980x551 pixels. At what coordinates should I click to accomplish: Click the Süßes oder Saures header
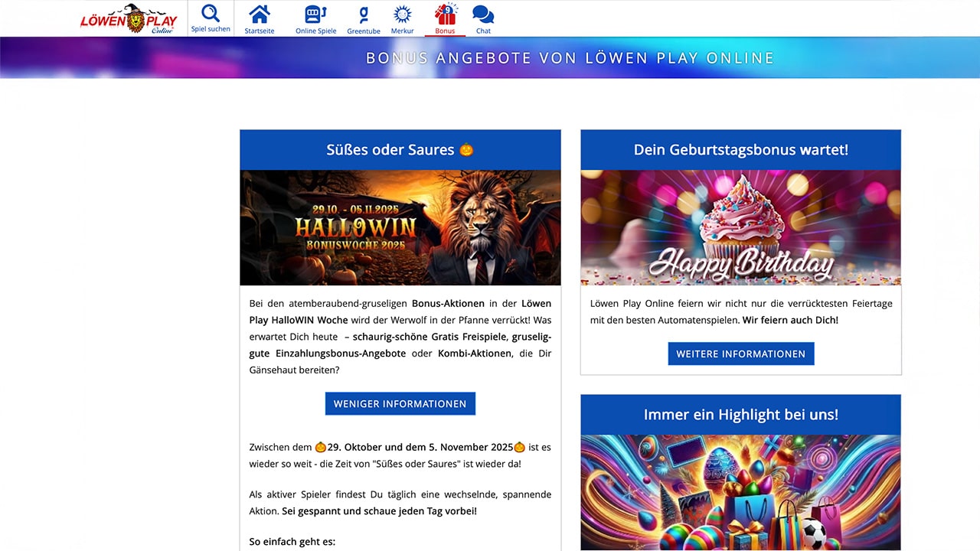pos(400,150)
